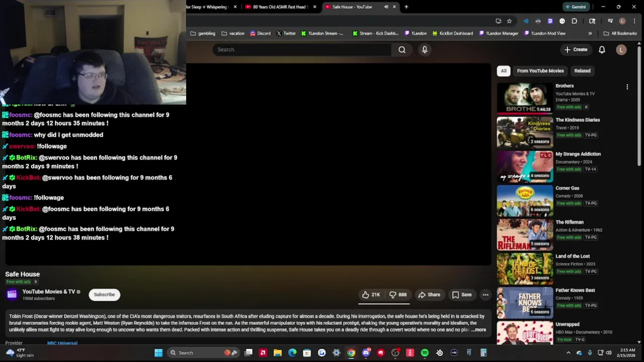
Task: Select From YouTube Movies filter chip
Action: click(540, 71)
